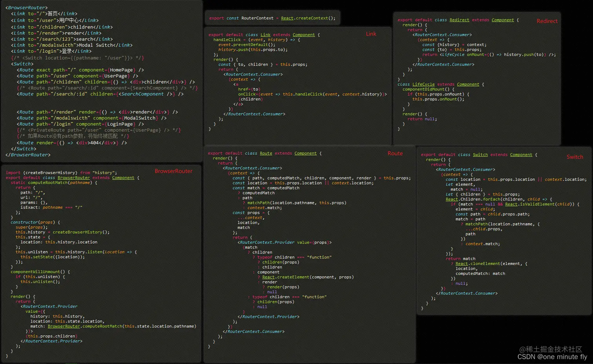Click "<RouterContext.Provider value={props}>" in Route

coord(284,243)
